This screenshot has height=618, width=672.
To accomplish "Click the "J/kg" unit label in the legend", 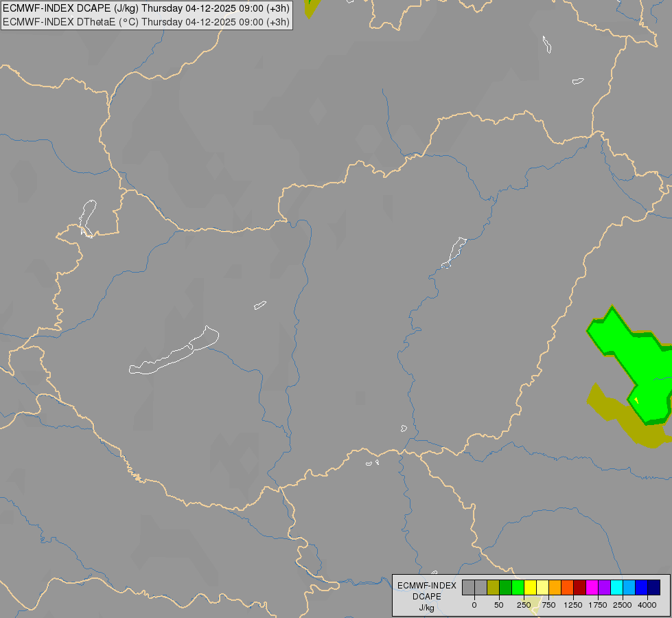I will [427, 608].
